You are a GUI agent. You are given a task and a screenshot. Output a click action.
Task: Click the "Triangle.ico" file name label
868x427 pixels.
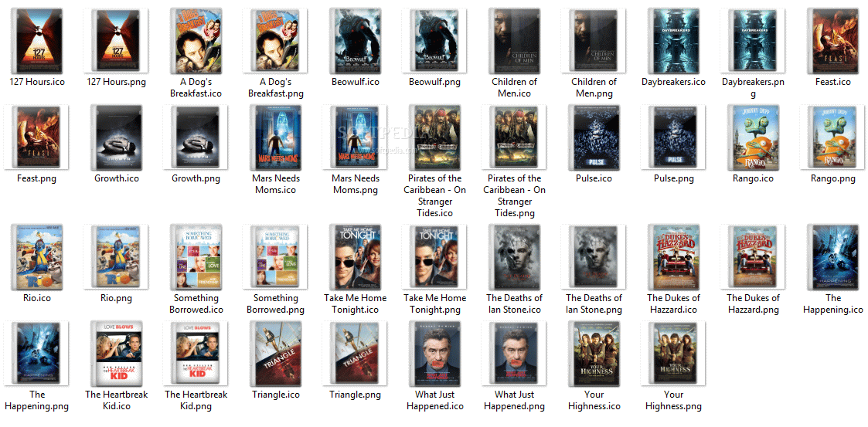(276, 395)
